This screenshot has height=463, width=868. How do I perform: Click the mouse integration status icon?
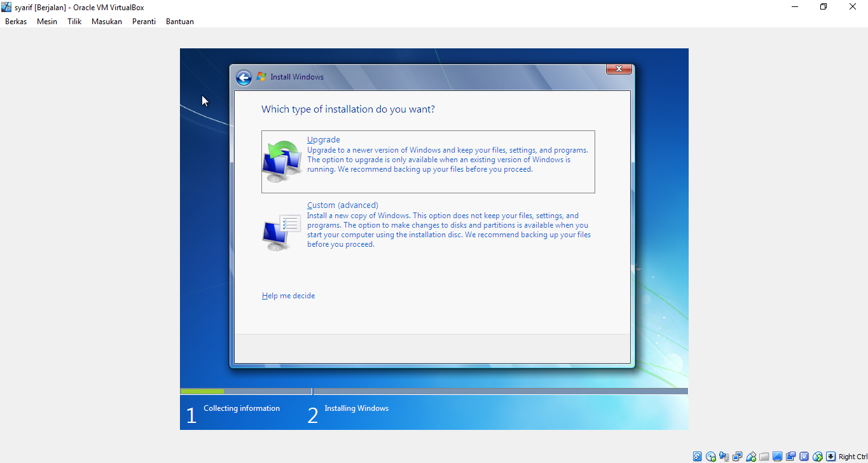[x=818, y=457]
